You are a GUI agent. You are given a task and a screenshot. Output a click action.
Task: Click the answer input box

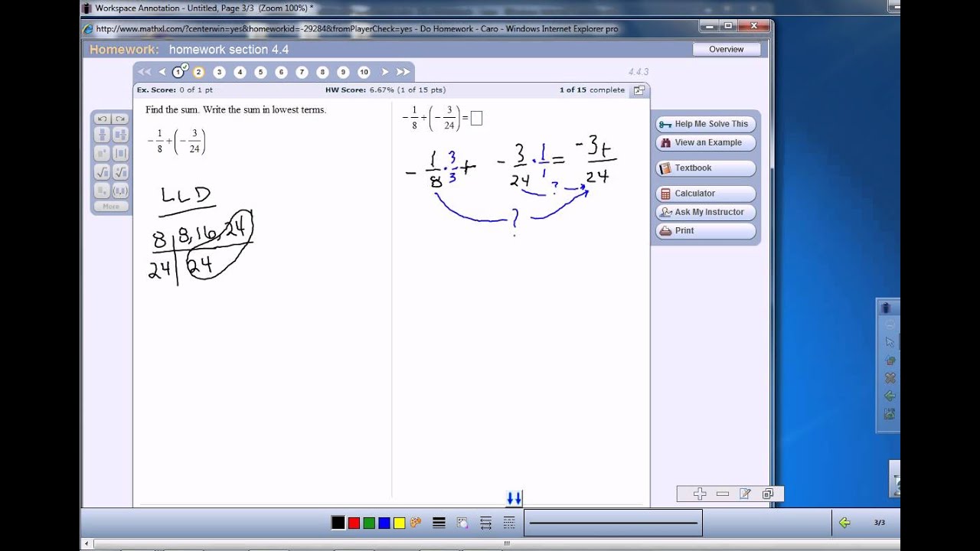click(476, 118)
